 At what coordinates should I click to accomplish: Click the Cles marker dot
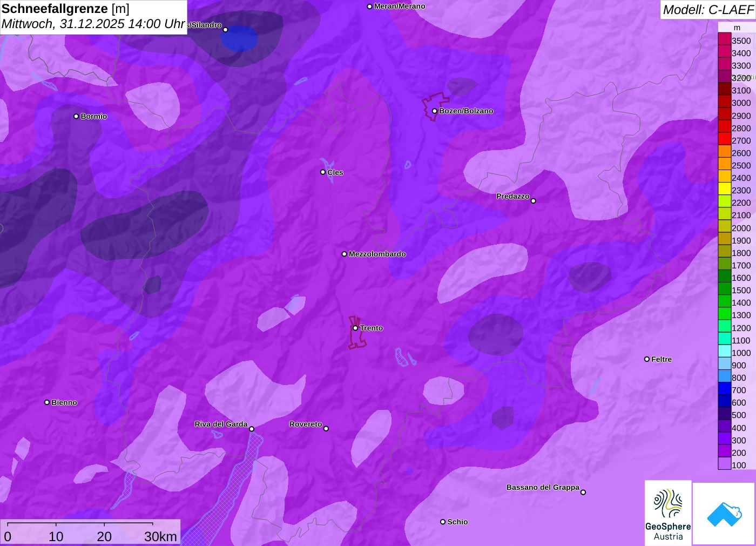pos(323,172)
